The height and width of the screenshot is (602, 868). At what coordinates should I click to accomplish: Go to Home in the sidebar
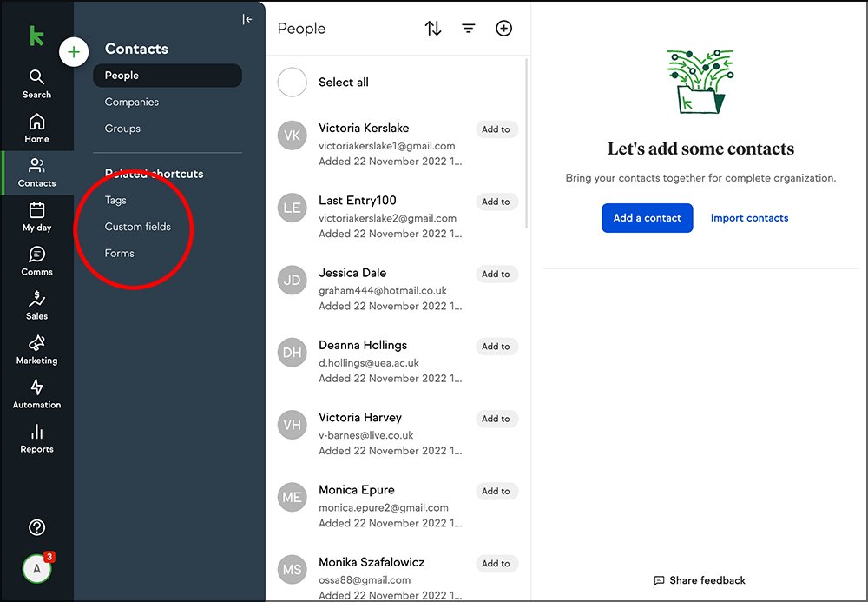(x=36, y=128)
